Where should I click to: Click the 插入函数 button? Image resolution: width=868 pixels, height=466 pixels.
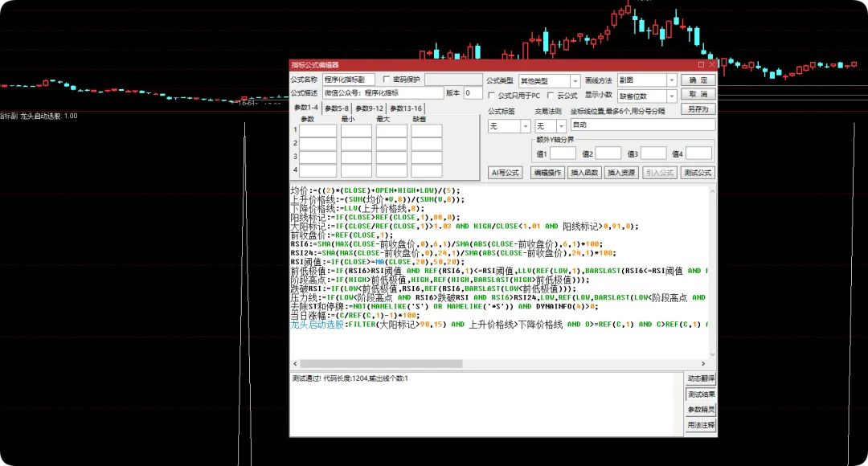584,173
